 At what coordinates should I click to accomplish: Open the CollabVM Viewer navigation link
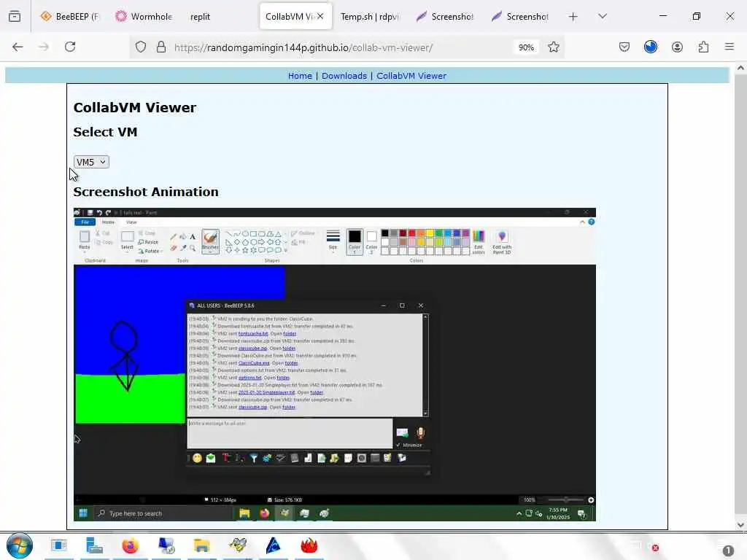coord(411,76)
